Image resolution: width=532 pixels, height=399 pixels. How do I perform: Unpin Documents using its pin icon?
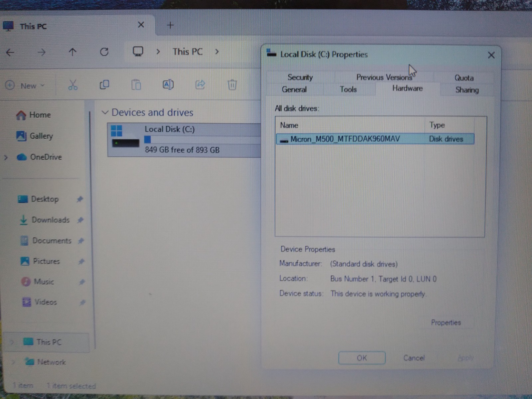tap(81, 241)
